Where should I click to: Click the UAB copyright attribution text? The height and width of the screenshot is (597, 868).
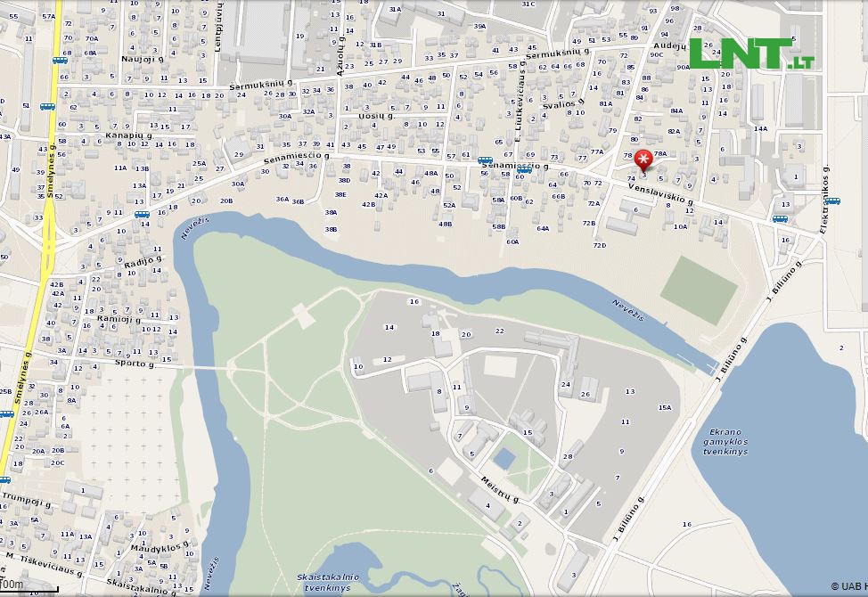click(848, 586)
